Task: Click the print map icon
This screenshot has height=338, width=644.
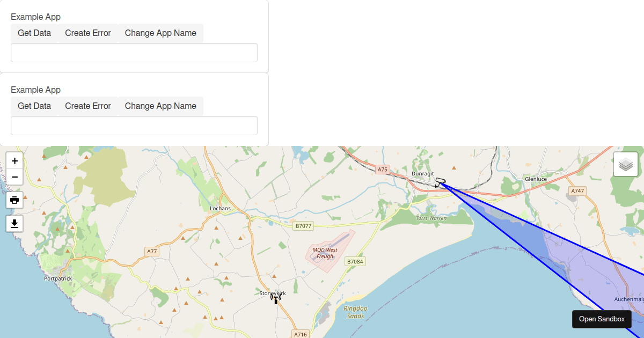Action: [x=14, y=200]
